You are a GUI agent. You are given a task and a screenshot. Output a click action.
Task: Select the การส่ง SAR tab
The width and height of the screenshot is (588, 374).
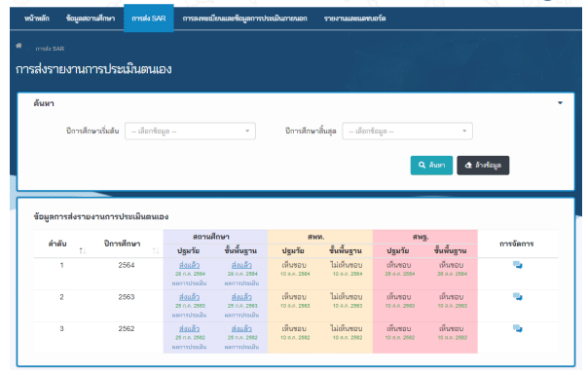[149, 19]
